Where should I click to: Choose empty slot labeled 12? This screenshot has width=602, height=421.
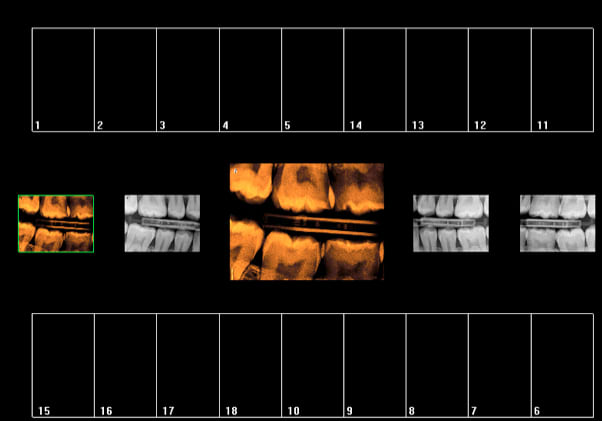pos(499,80)
